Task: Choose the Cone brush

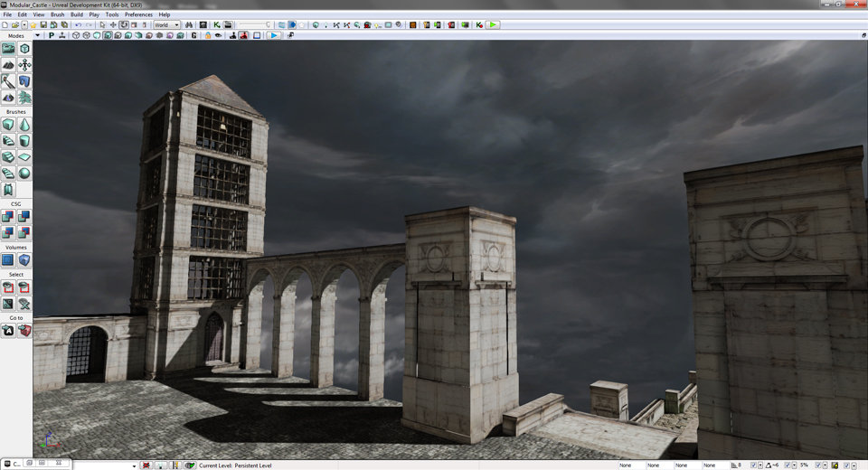Action: tap(24, 125)
